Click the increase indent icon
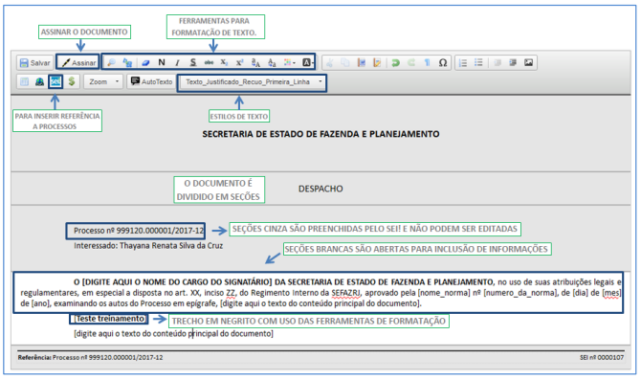 [x=513, y=63]
